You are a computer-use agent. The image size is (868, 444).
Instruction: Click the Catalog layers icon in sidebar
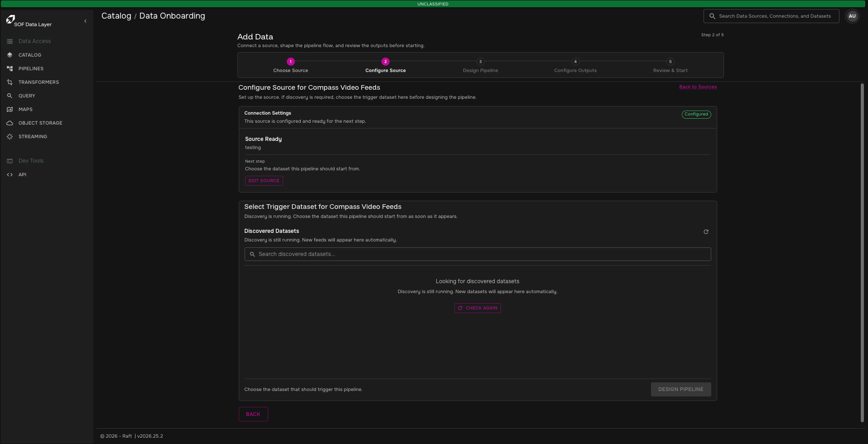click(x=10, y=55)
